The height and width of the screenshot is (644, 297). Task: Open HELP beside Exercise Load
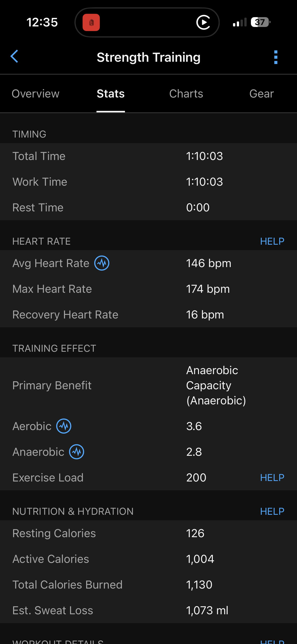pos(272,477)
